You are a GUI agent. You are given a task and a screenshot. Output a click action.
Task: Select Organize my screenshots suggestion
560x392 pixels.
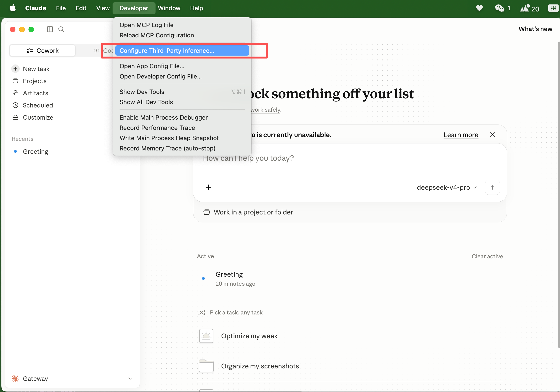(350, 366)
